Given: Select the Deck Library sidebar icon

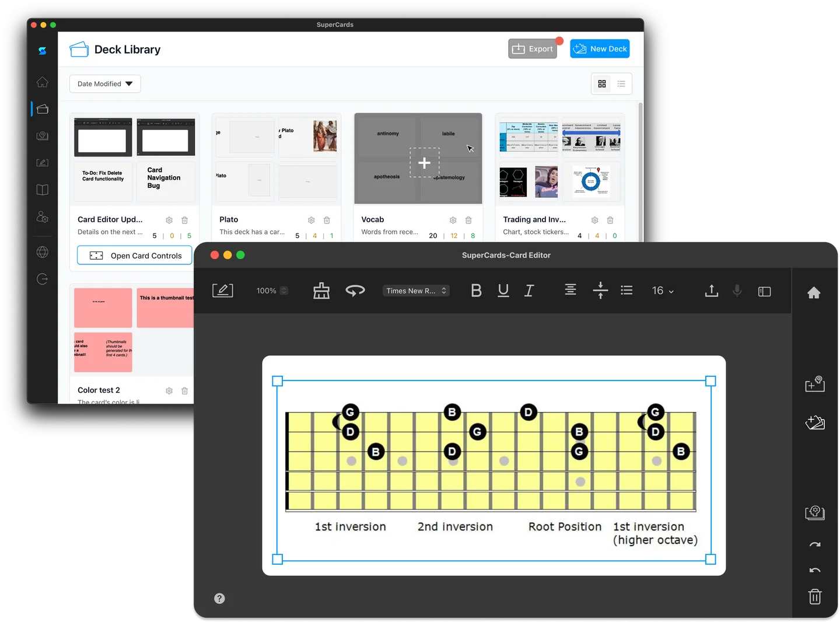Looking at the screenshot, I should click(42, 109).
